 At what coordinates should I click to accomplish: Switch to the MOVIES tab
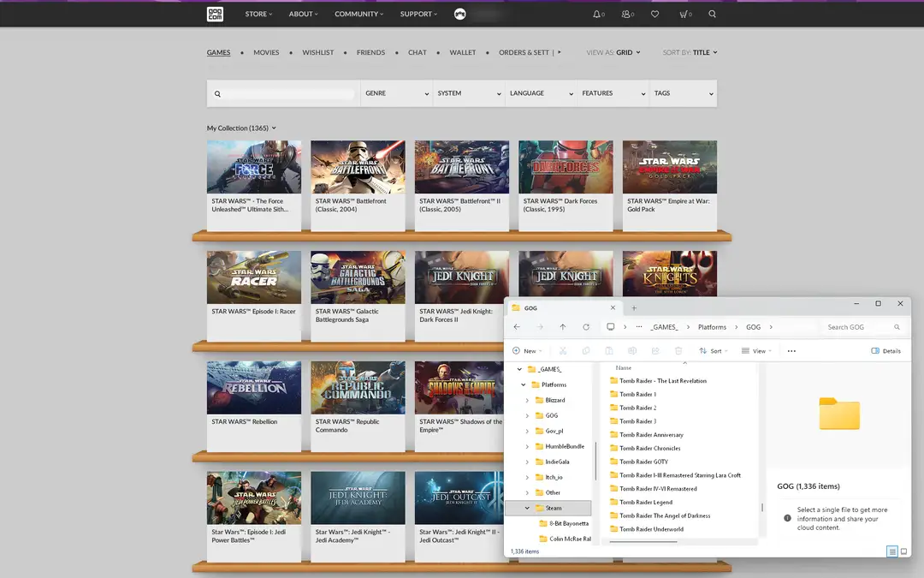(x=266, y=52)
